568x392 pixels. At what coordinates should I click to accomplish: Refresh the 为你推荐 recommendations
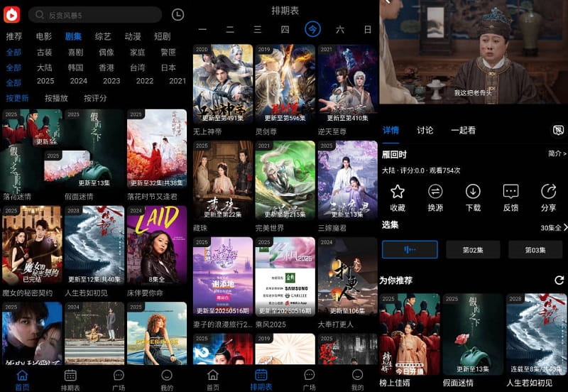click(x=559, y=280)
